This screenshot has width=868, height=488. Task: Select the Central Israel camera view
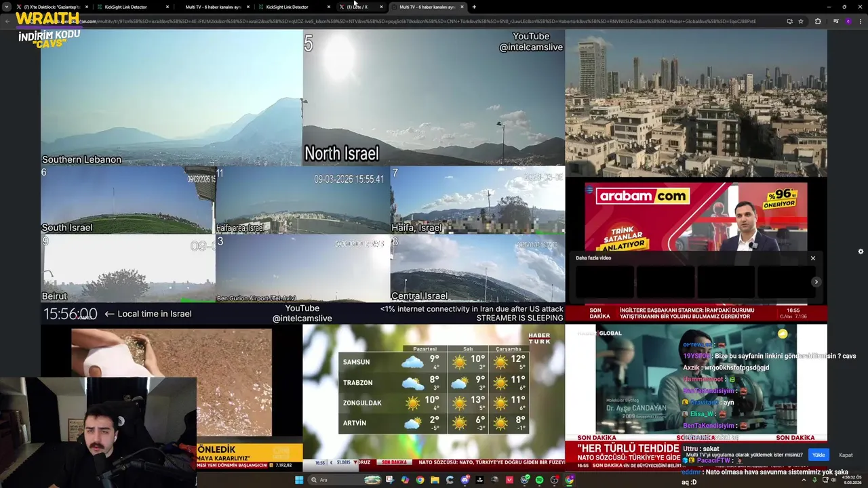478,268
